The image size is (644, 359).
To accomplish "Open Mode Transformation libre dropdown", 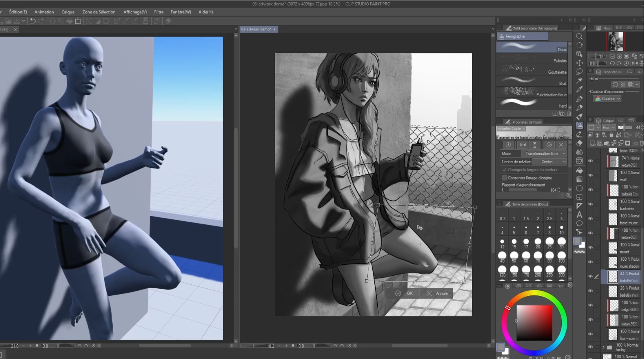I will point(544,154).
